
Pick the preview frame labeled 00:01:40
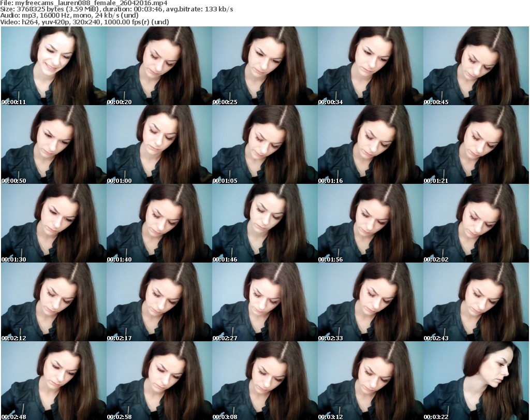click(159, 223)
